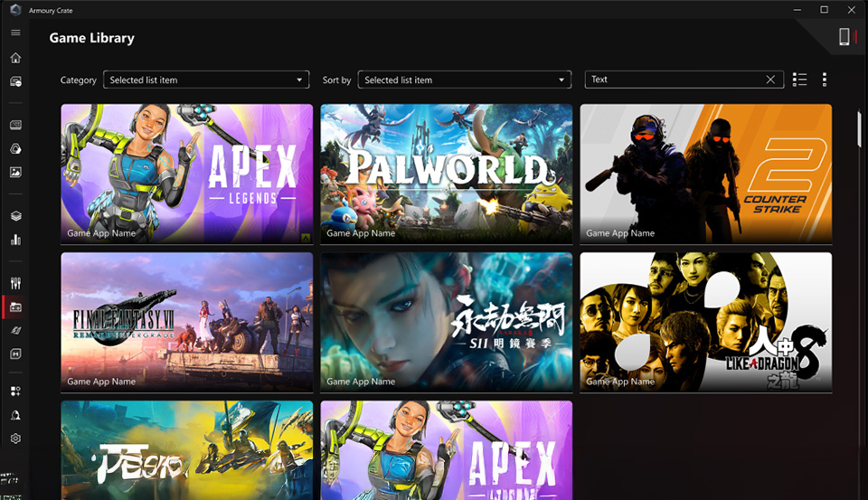This screenshot has height=500, width=868.
Task: Switch to list view layout
Action: pos(799,80)
